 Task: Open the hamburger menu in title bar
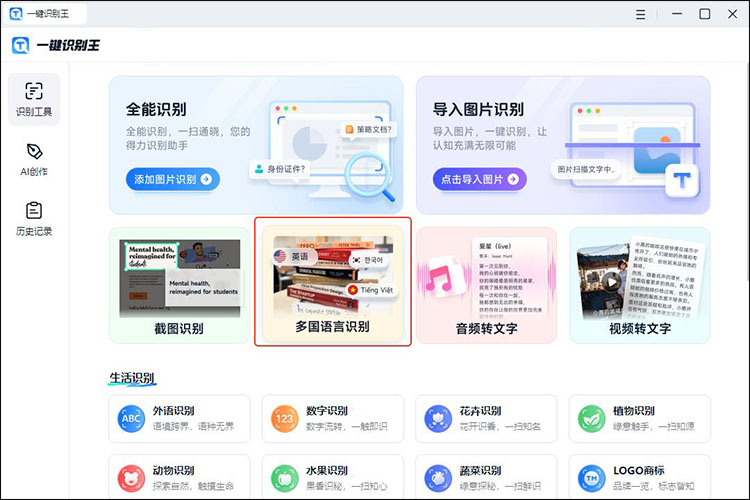pyautogui.click(x=640, y=14)
